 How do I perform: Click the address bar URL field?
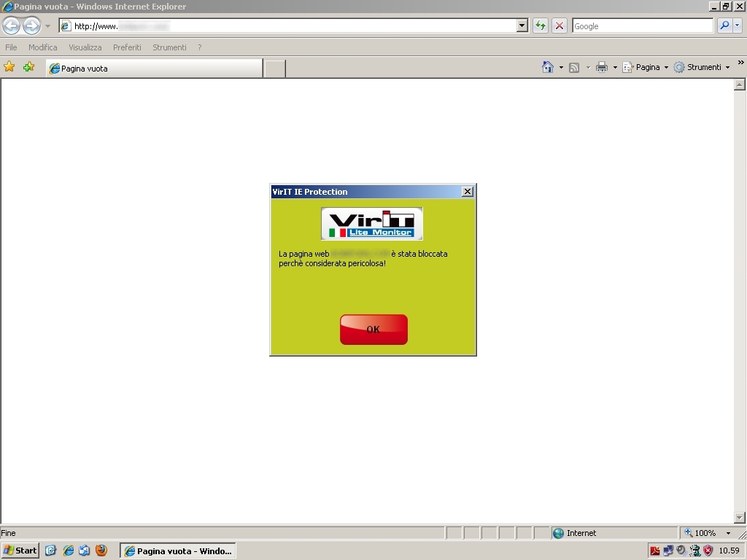(287, 26)
